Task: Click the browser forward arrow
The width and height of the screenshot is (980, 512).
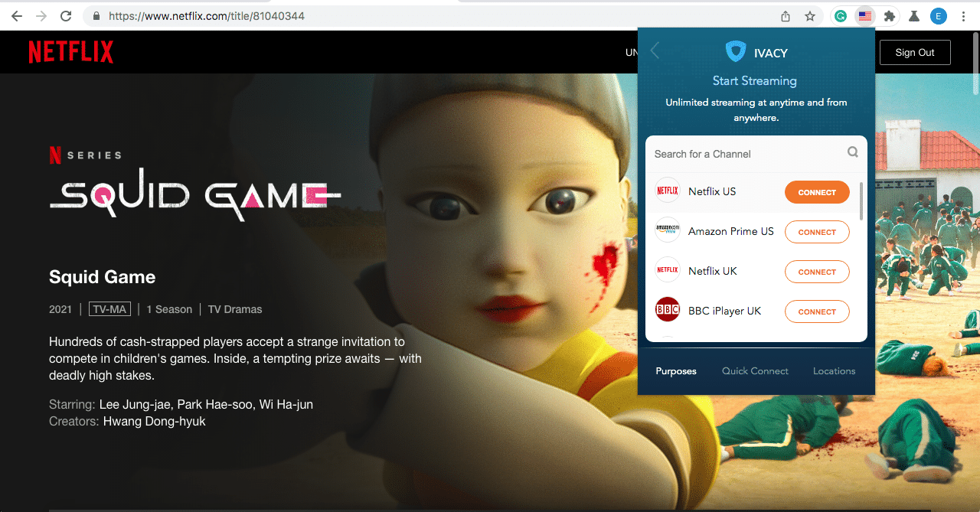Action: 41,16
